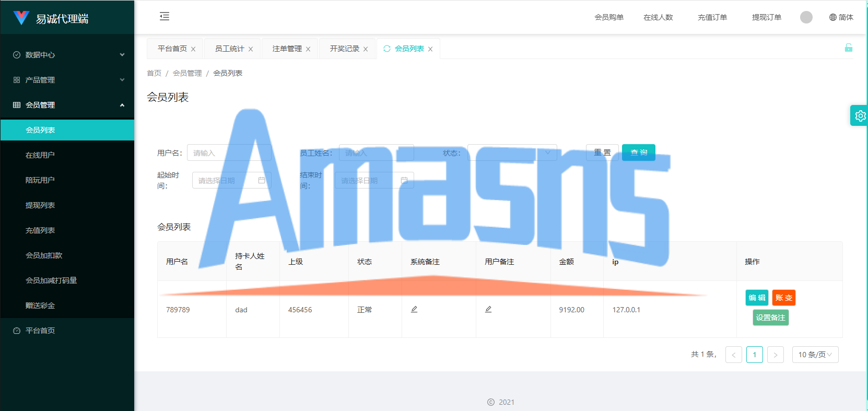Open 提现订单 in top bar

tap(767, 17)
